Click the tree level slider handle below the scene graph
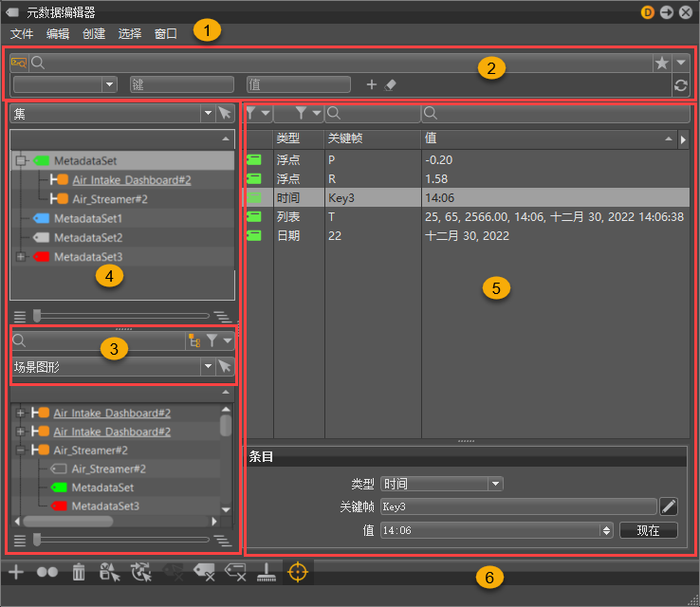 (37, 540)
